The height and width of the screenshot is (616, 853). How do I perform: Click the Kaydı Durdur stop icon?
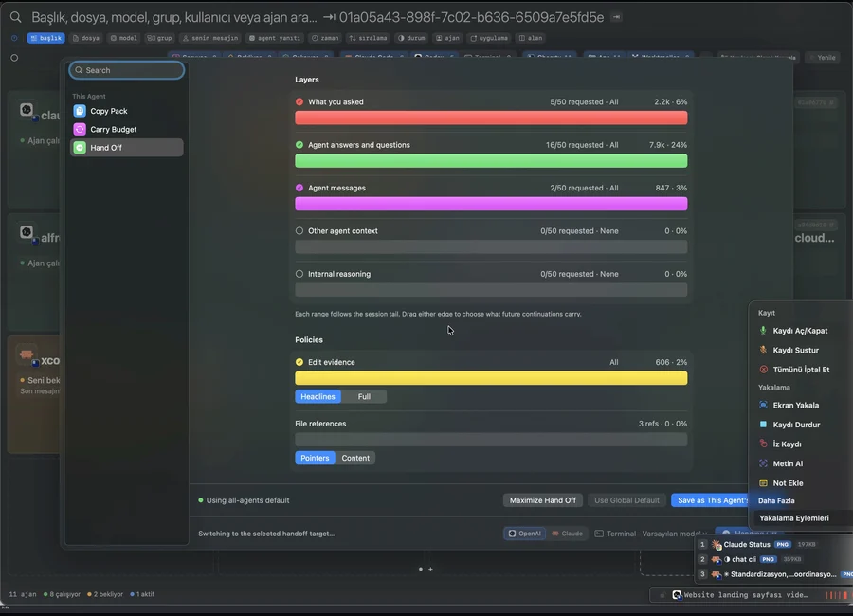point(763,425)
